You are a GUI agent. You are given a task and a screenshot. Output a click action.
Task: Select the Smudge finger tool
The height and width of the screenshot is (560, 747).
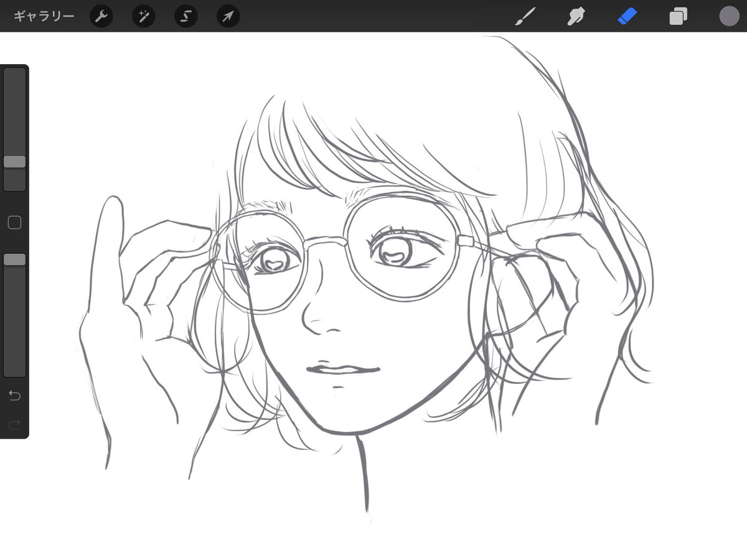pos(576,16)
